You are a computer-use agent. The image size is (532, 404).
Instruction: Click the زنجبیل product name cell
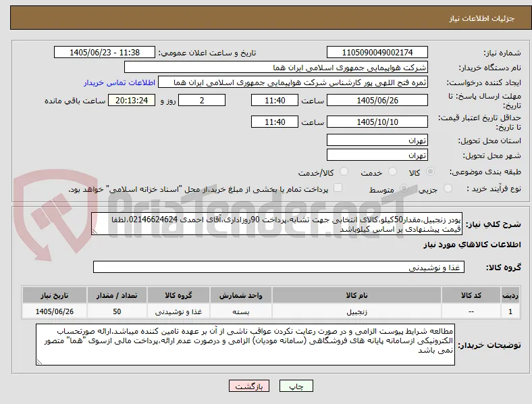coord(356,311)
